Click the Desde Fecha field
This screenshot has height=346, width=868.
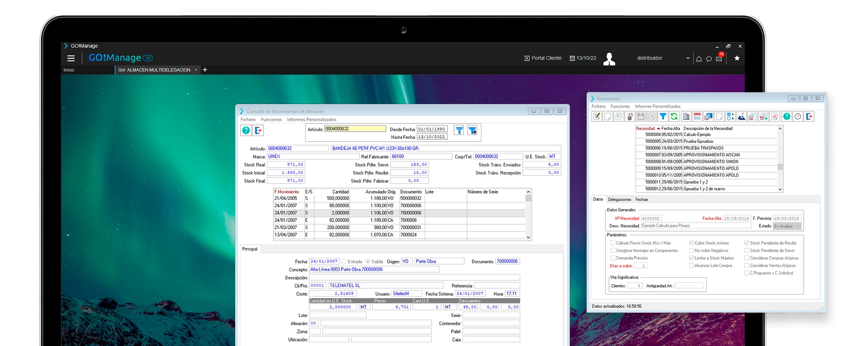point(432,129)
